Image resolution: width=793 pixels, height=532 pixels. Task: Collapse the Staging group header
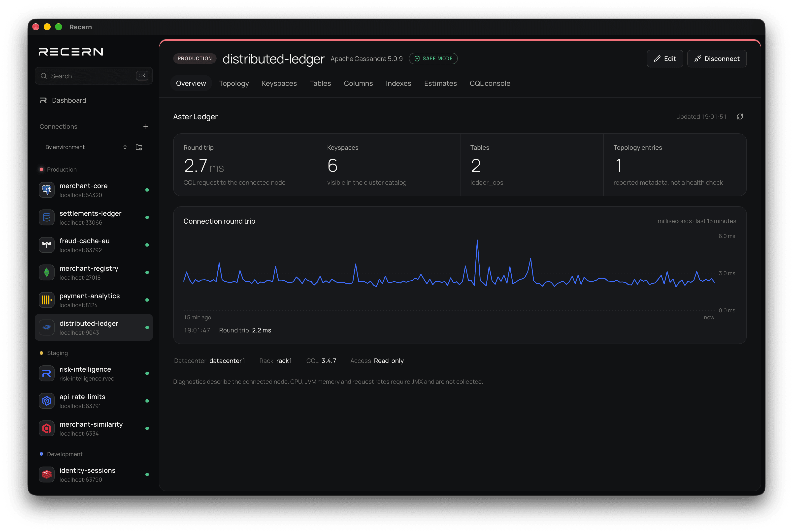(54, 353)
